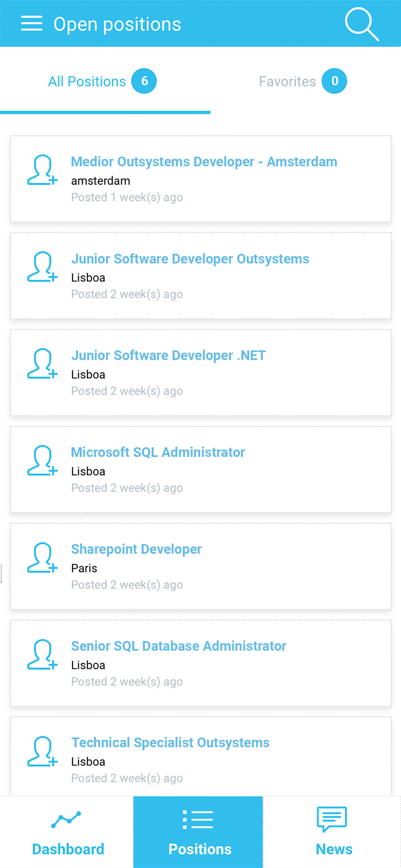Click the Microsoft SQL Administrator listing title

(158, 452)
